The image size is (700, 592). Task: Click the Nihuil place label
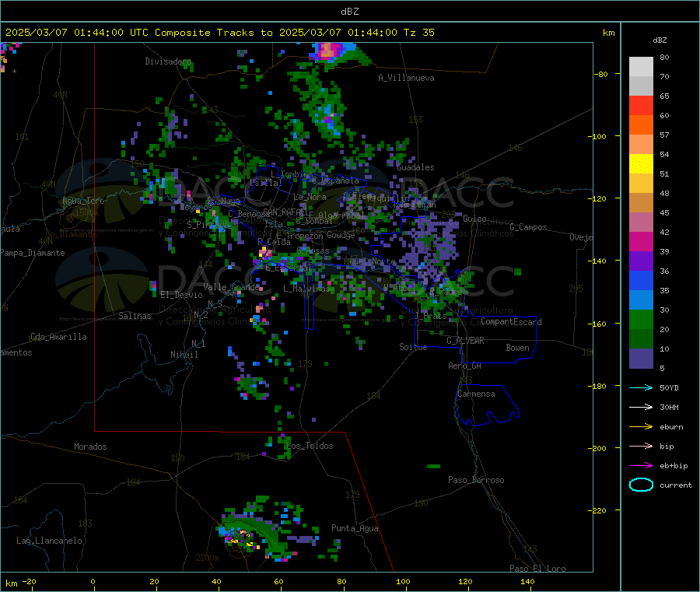(x=184, y=355)
